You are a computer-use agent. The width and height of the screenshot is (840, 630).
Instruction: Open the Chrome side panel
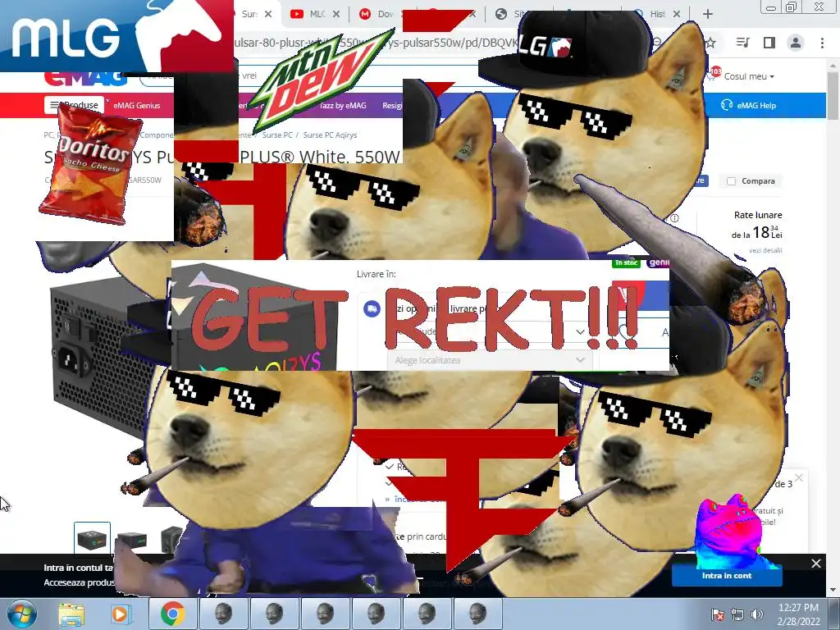[x=769, y=43]
